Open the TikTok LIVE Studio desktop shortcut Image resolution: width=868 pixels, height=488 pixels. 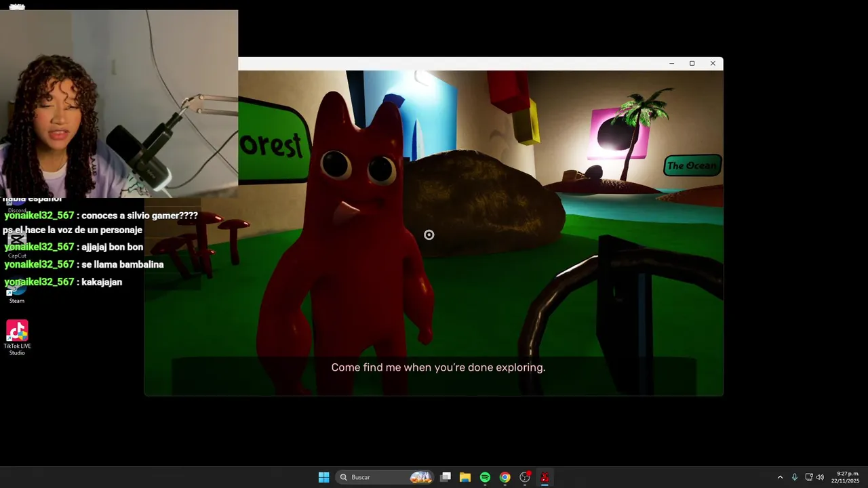(17, 338)
